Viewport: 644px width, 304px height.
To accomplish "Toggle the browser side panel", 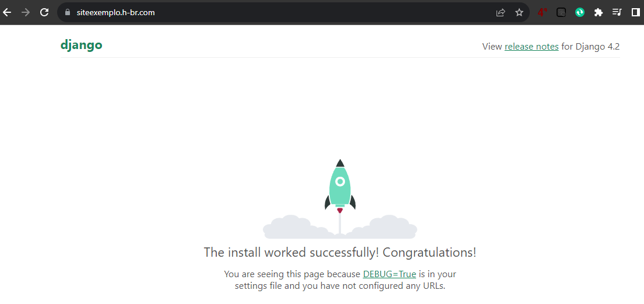I will point(635,12).
